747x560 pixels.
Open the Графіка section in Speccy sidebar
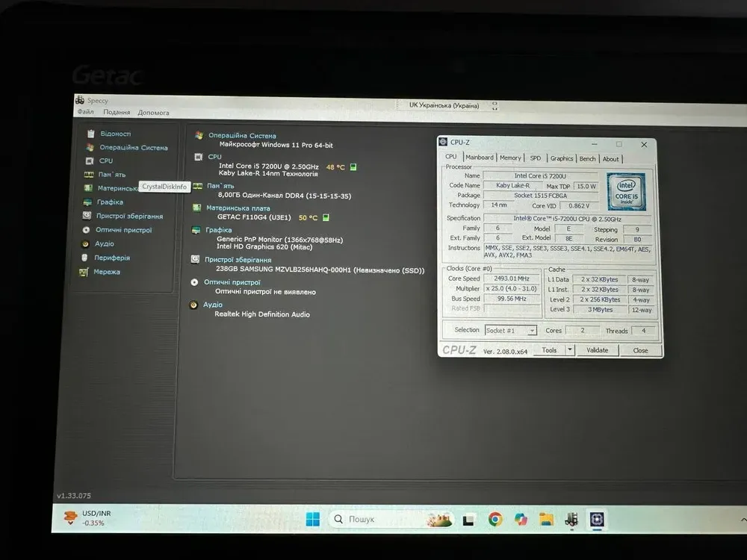click(110, 202)
